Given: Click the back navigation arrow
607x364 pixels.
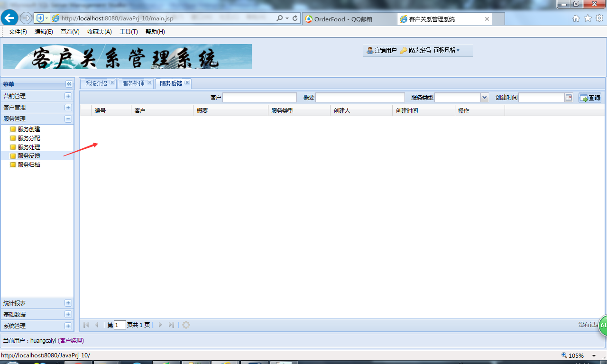Looking at the screenshot, I should (x=9, y=18).
